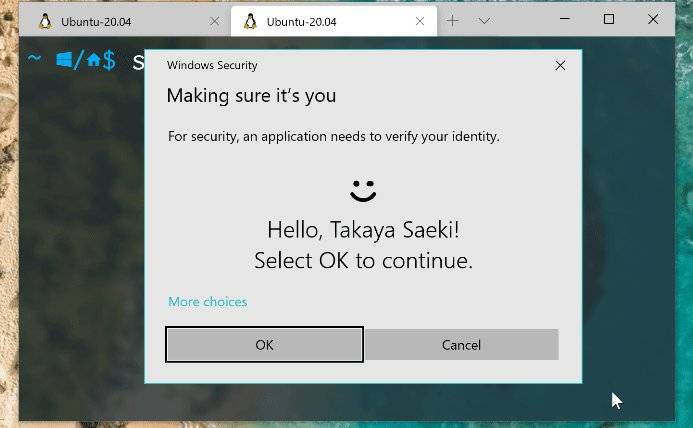Click the verify your identity message text
Viewport: 693px width, 428px height.
334,136
